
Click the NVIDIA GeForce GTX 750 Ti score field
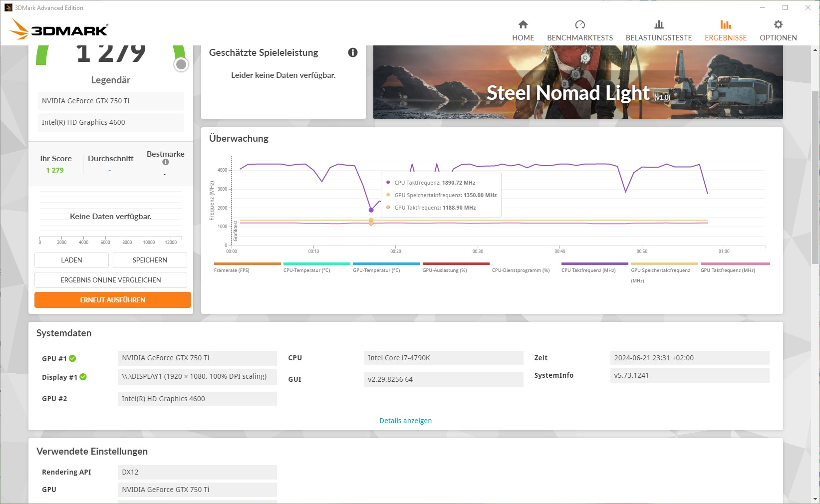point(111,101)
